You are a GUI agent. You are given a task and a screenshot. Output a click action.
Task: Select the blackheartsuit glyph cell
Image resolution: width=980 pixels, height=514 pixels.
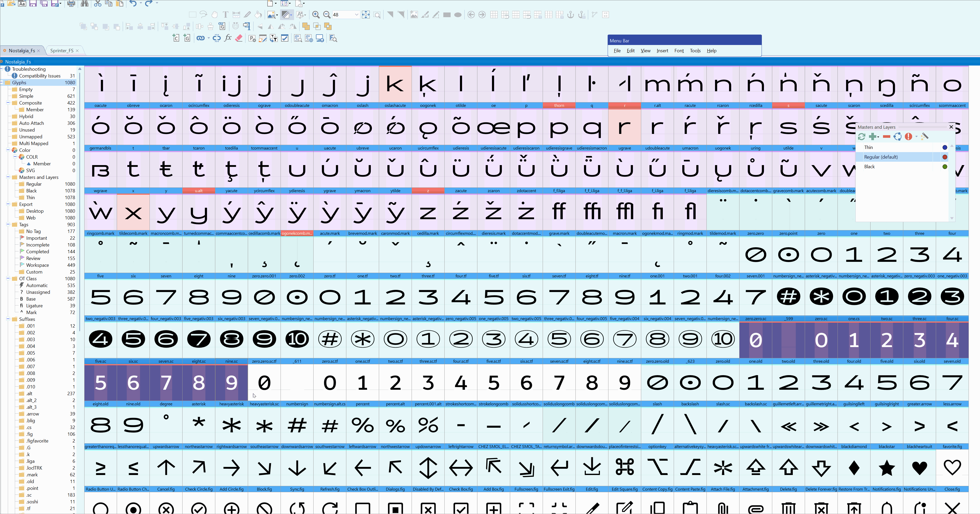click(919, 467)
